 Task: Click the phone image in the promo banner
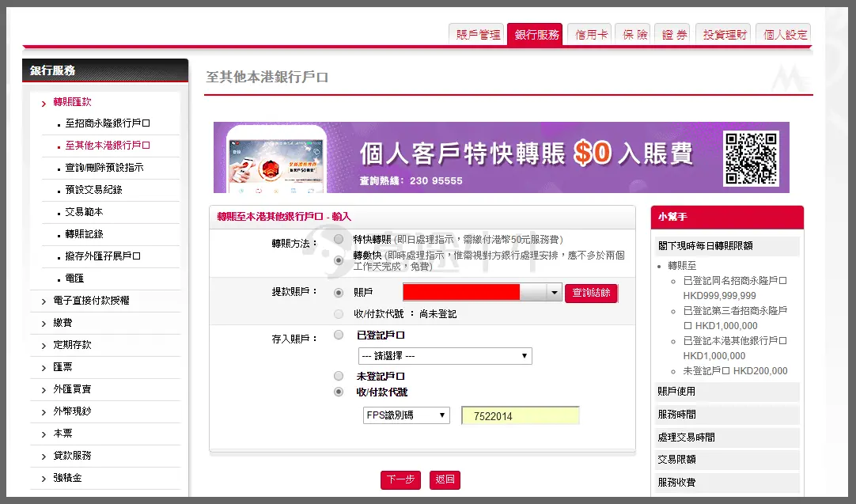point(277,158)
